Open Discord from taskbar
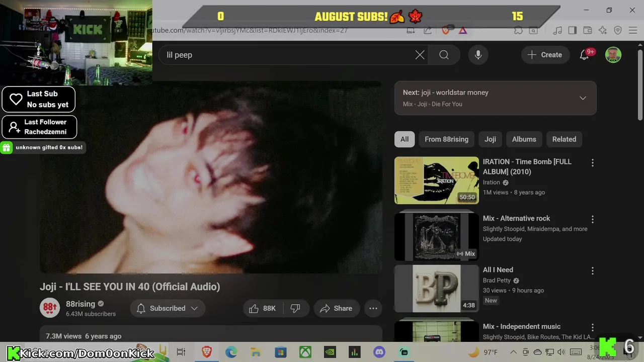The image size is (644, 362). [379, 352]
